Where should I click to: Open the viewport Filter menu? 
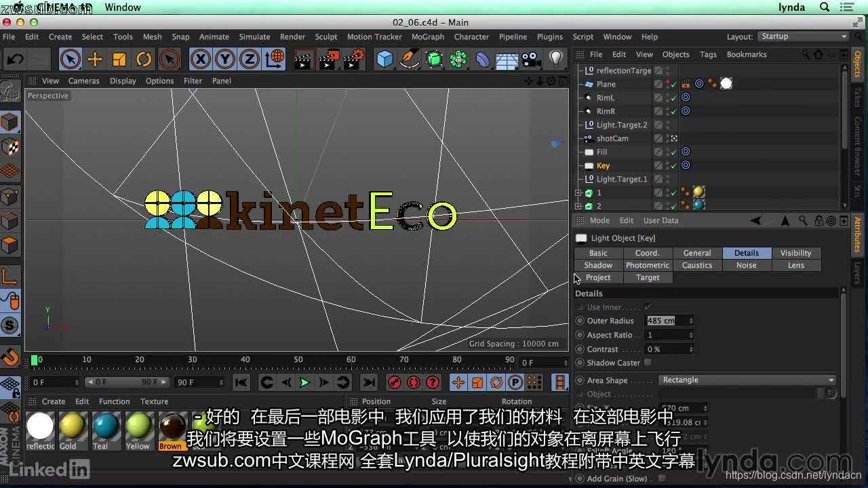click(193, 81)
